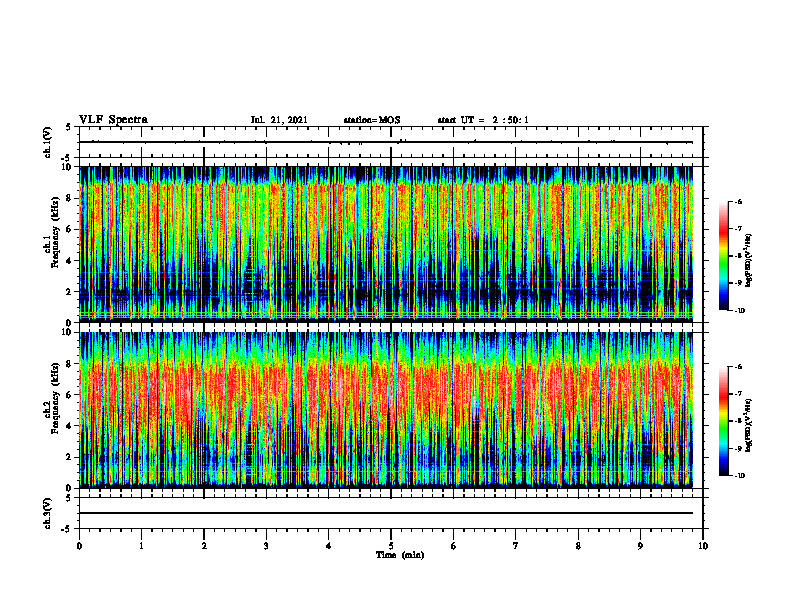Click the ch.3 voltage waveform trace
Image resolution: width=792 pixels, height=612 pixels.
tap(386, 513)
